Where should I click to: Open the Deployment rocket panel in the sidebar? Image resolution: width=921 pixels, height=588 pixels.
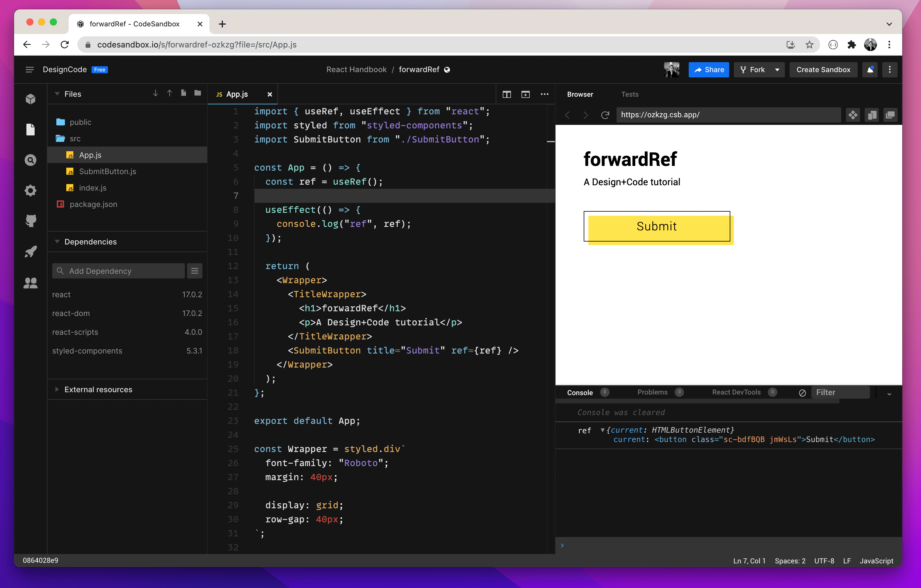(31, 251)
